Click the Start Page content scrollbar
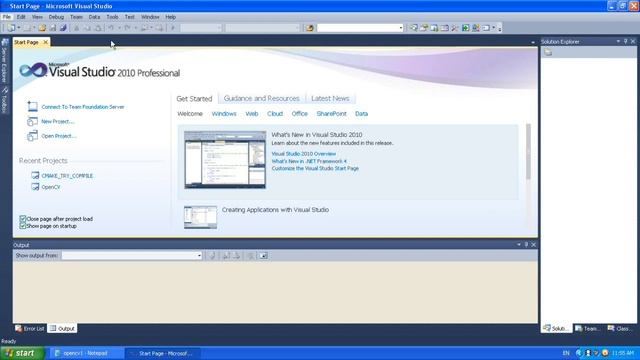The height and width of the screenshot is (360, 640). pyautogui.click(x=528, y=151)
